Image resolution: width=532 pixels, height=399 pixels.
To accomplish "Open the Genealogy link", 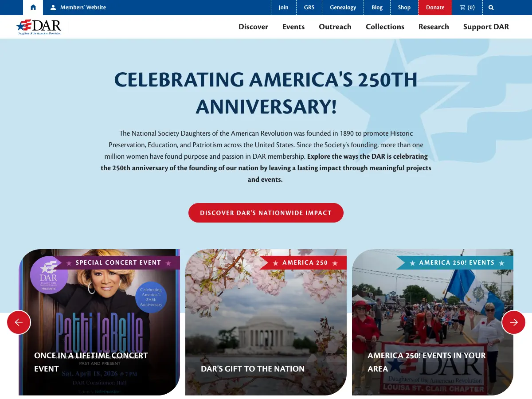I will coord(343,8).
